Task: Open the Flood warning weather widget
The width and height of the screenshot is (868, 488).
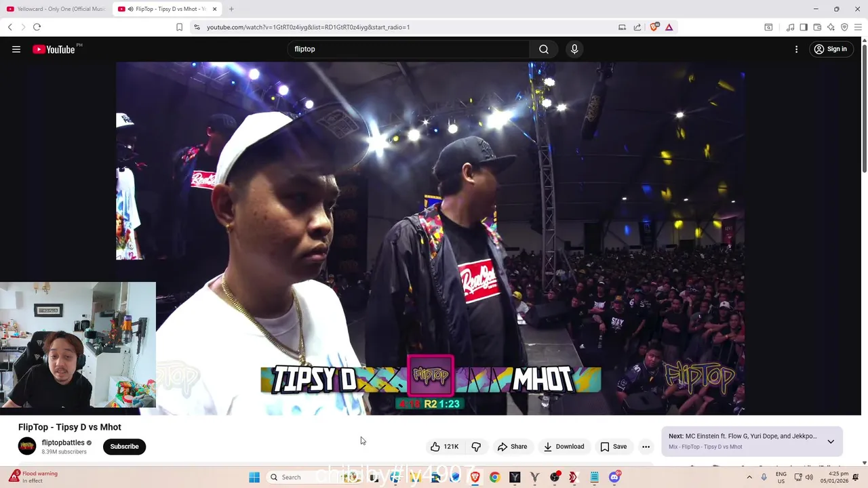Action: (x=34, y=477)
